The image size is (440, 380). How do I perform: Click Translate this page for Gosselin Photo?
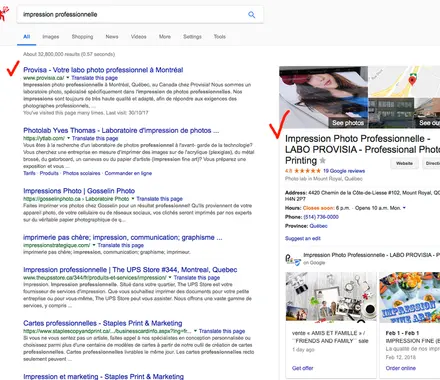159,199
